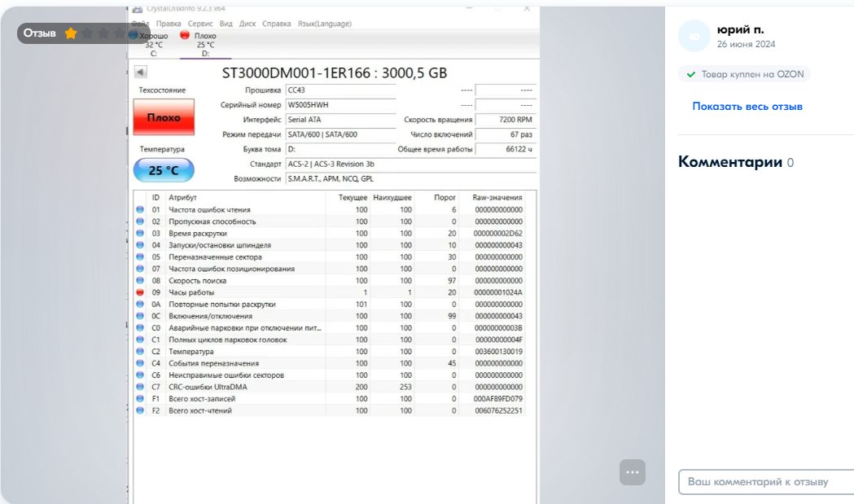Click the blue orb beside CRC-ошибки UltraDMA
Screen dimensions: 854x504
139,387
